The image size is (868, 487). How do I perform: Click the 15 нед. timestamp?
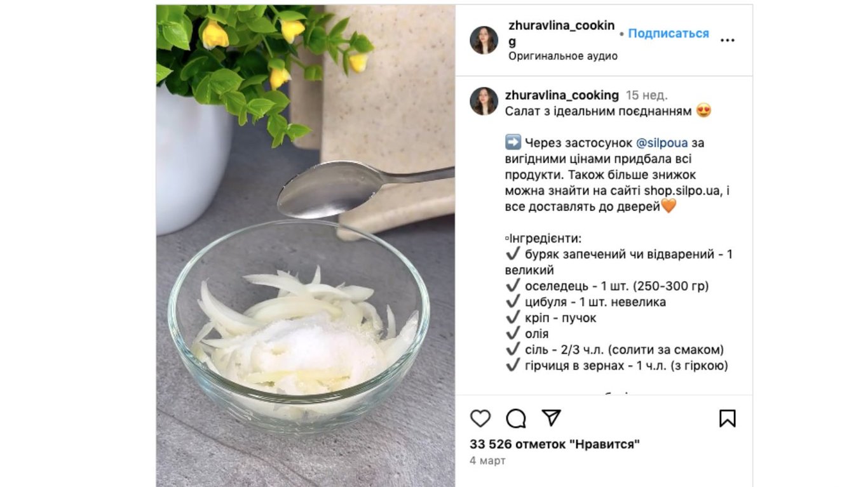pos(646,95)
